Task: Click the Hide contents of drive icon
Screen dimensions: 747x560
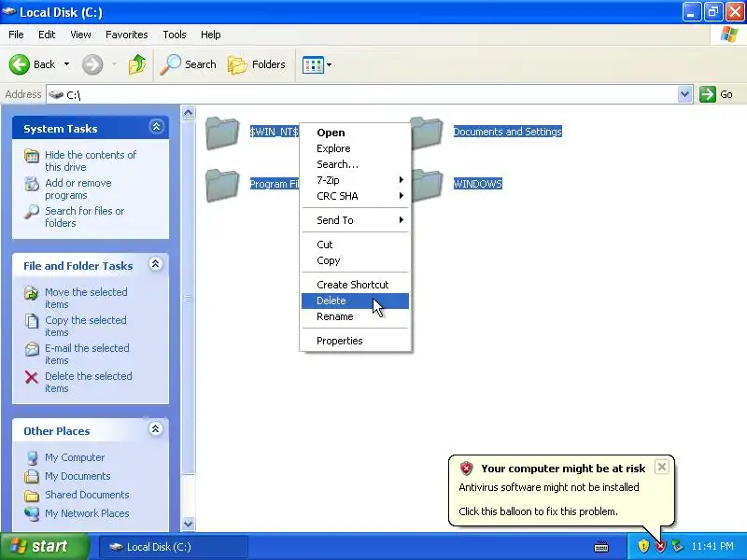Action: [x=32, y=156]
